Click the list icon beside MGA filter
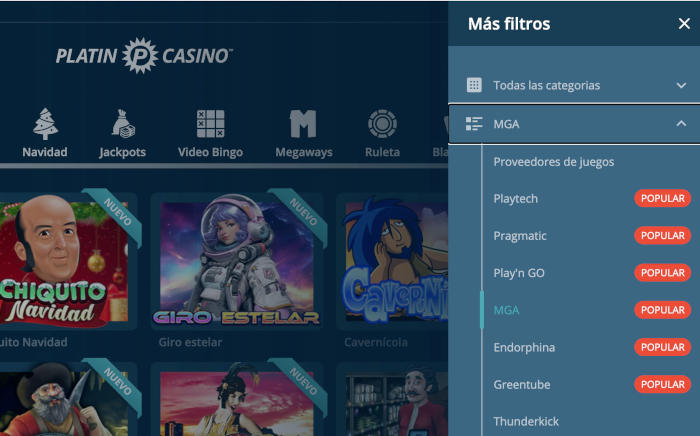 [x=474, y=124]
